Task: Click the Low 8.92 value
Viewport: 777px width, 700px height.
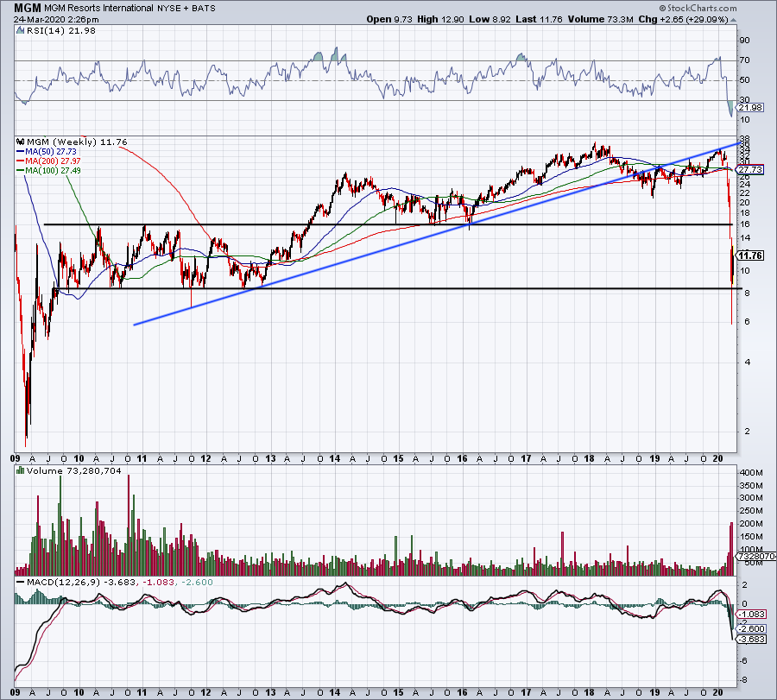Action: 490,19
